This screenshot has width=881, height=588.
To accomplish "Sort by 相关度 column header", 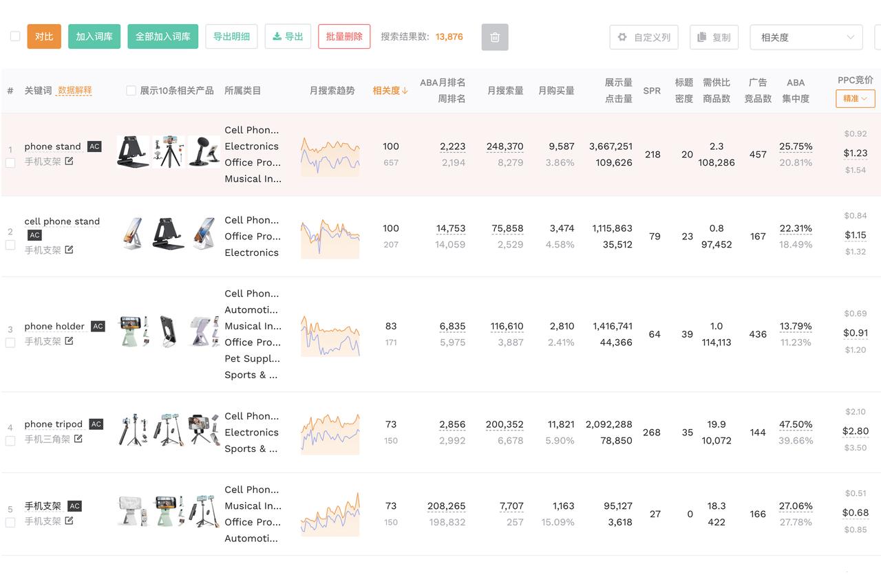I will coord(390,91).
